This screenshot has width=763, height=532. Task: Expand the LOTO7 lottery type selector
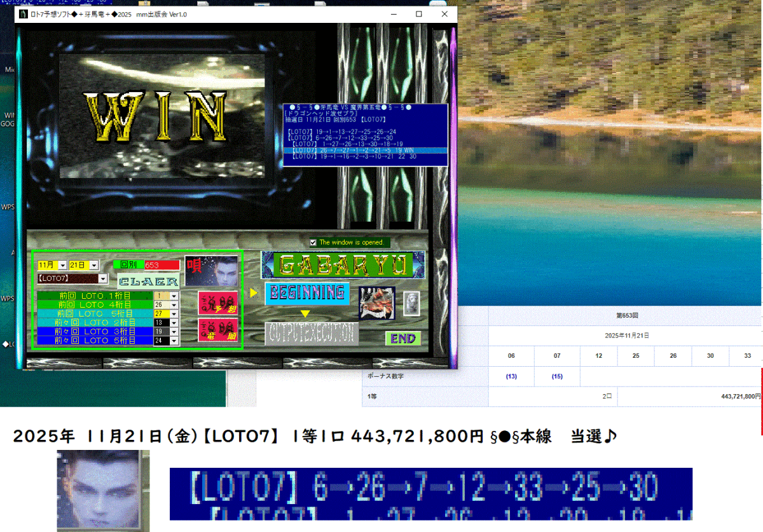click(x=103, y=278)
